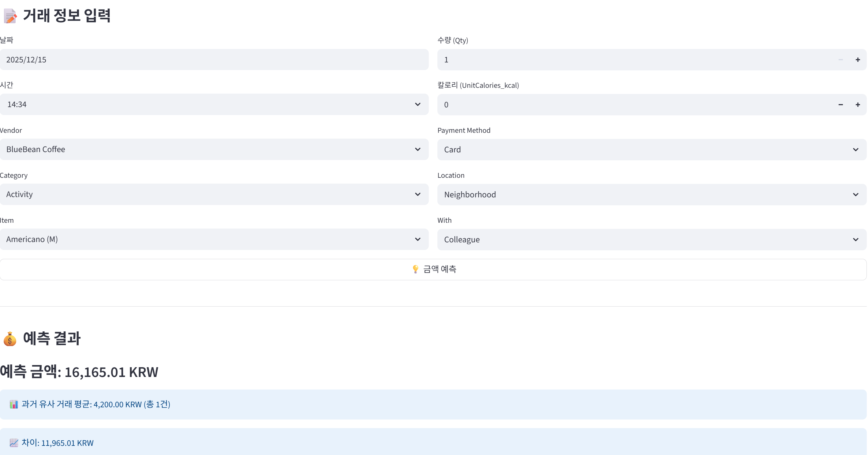
Task: Decrease Qty with minus stepper
Action: pos(840,60)
